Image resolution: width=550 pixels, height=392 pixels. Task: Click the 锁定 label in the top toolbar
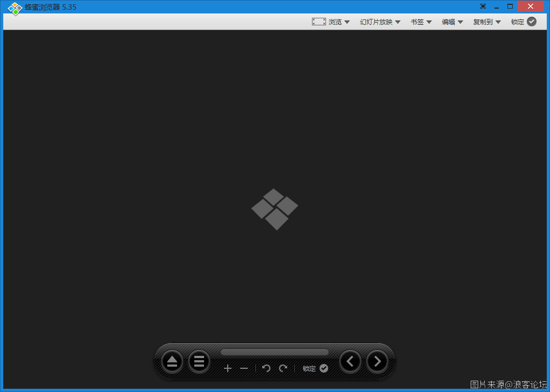coord(518,22)
